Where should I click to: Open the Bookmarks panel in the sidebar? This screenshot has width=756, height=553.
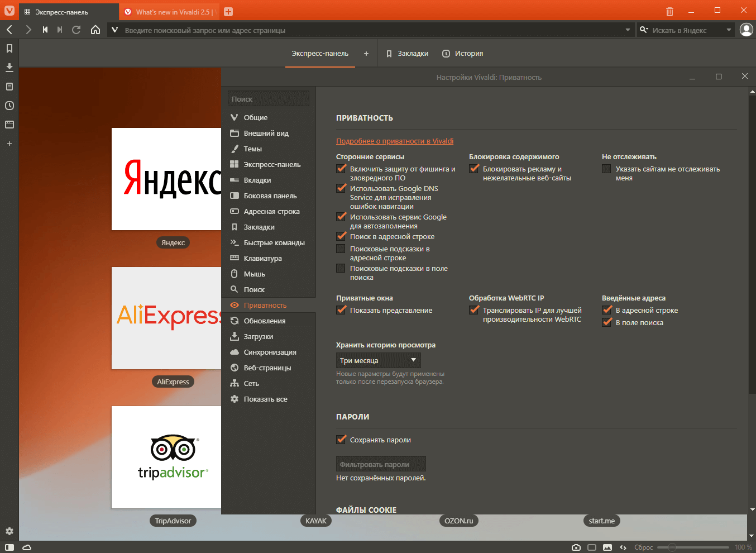9,49
